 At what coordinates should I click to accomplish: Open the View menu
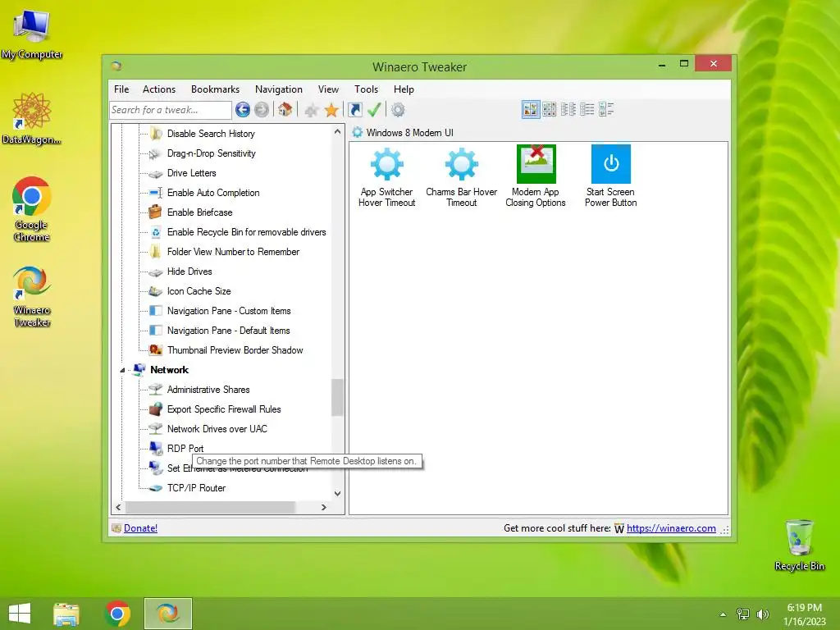[328, 89]
